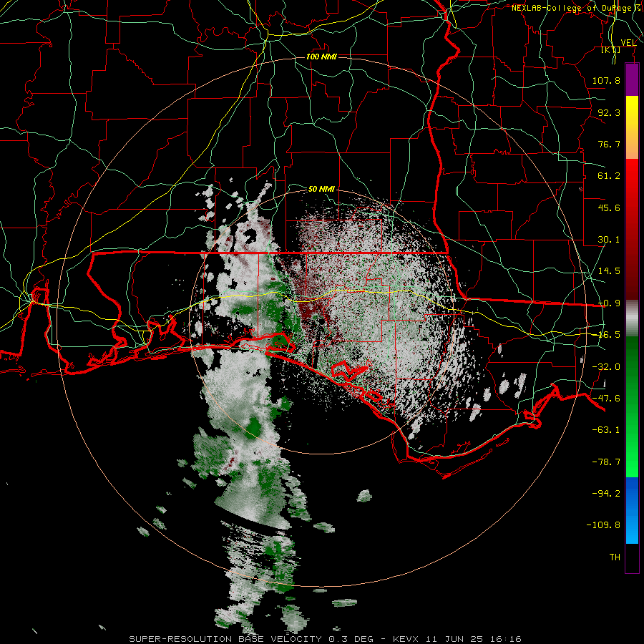Image resolution: width=644 pixels, height=644 pixels.
Task: Click the [KT] units label
Action: click(x=611, y=49)
